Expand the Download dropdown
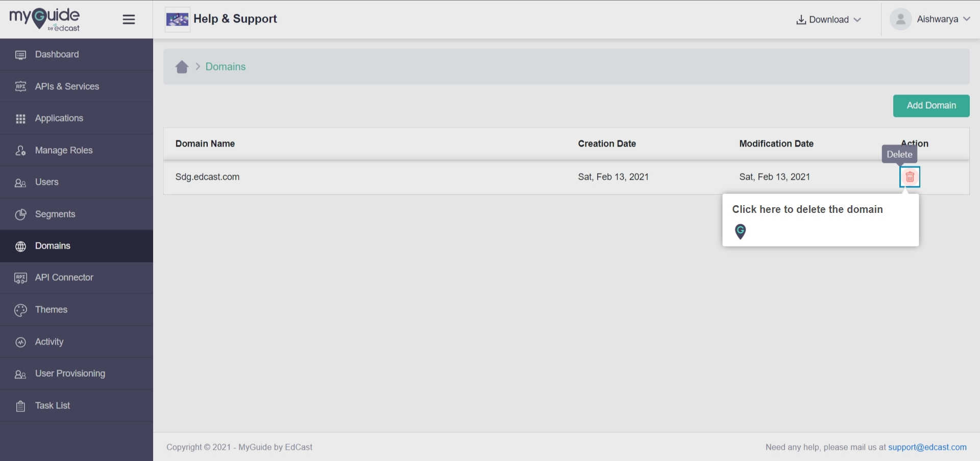The height and width of the screenshot is (461, 980). (x=828, y=19)
